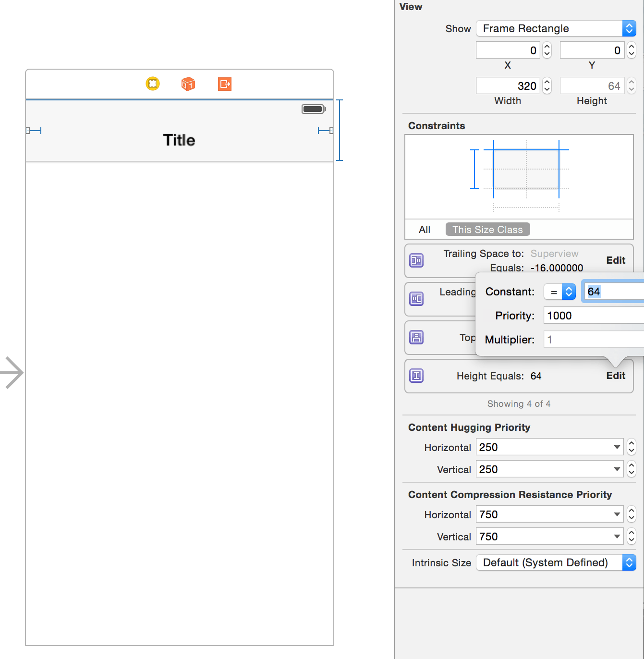Screen dimensions: 644x659
Task: Click the simulated battery icon in the canvas
Action: pyautogui.click(x=313, y=109)
